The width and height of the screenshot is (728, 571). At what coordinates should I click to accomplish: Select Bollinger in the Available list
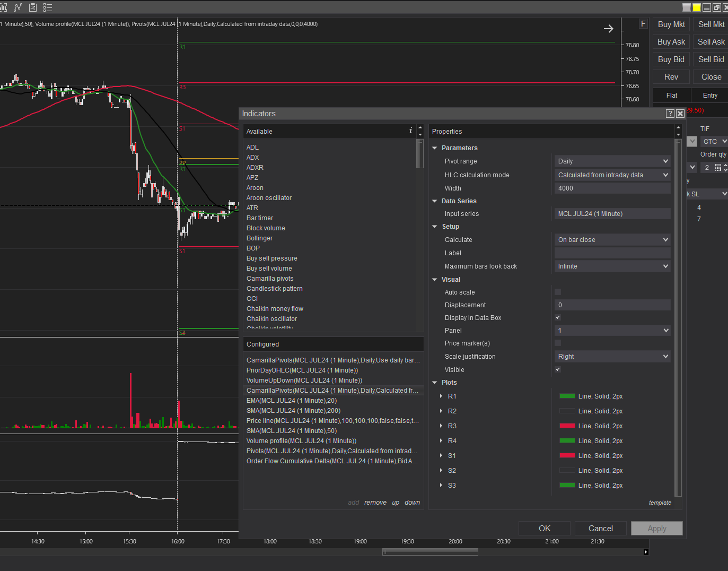[x=259, y=238]
